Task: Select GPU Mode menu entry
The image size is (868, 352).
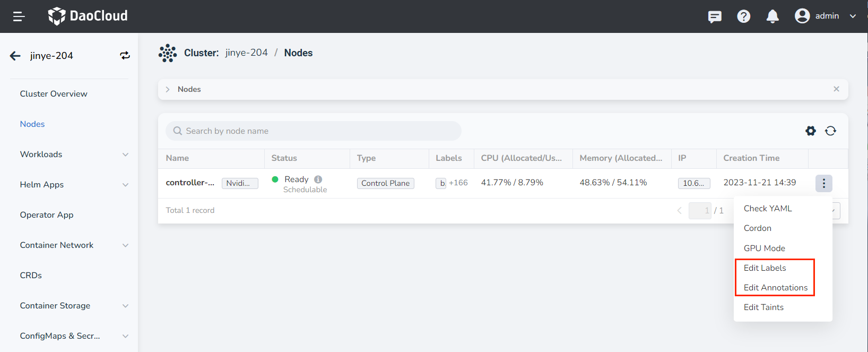Action: pos(764,248)
